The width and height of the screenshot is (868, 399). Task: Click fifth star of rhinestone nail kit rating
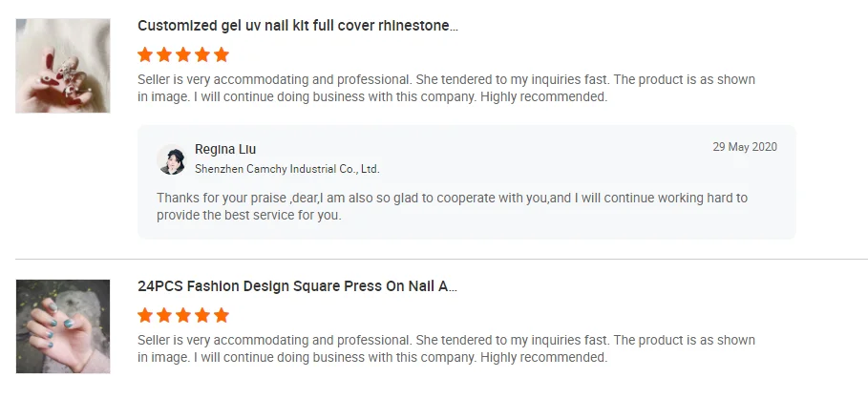(222, 54)
